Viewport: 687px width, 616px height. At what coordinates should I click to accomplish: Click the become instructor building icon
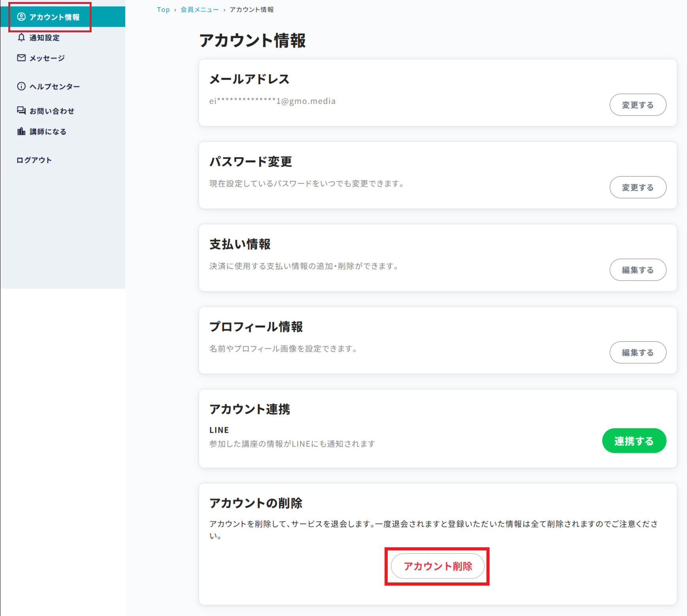point(21,131)
